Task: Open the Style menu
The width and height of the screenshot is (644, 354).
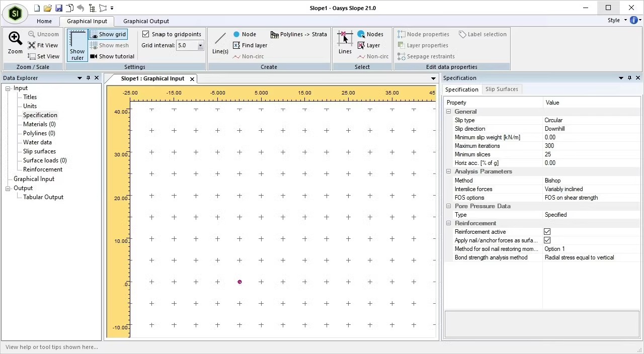Action: [617, 20]
